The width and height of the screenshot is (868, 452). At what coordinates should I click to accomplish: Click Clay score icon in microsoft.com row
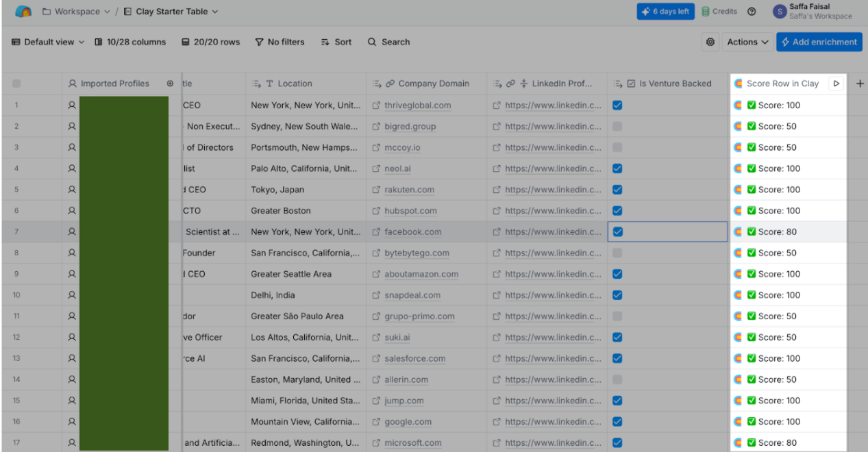(x=739, y=443)
